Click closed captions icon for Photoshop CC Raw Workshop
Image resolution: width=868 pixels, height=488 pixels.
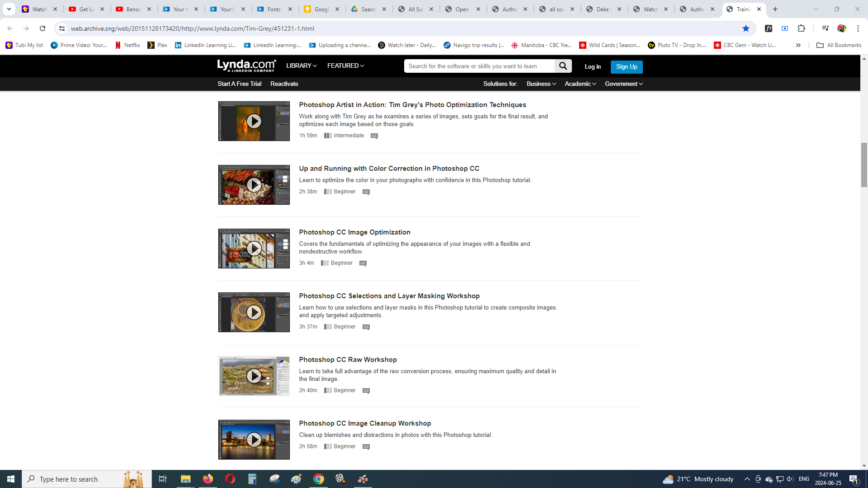pyautogui.click(x=366, y=391)
